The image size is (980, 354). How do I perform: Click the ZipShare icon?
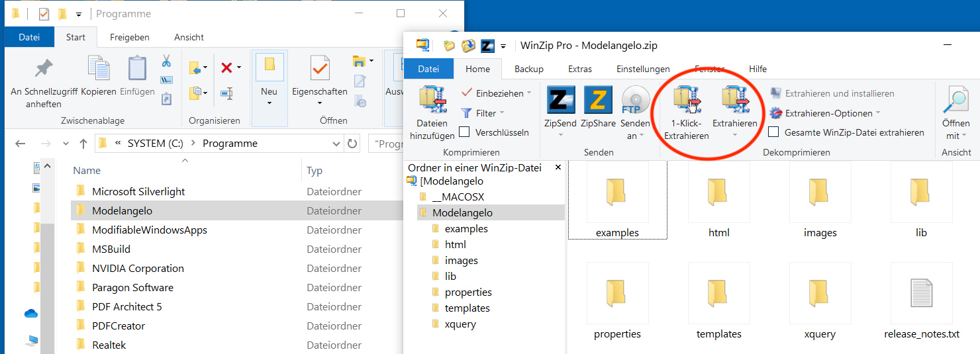coord(598,101)
